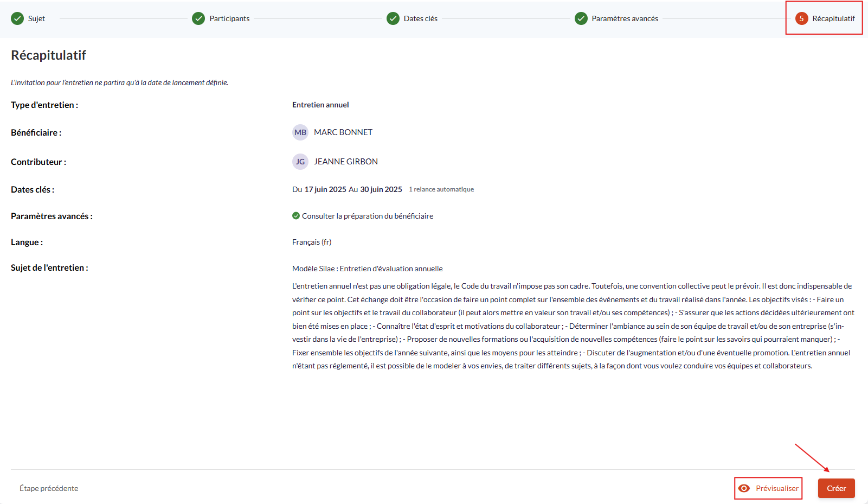Screen dimensions: 868x504
Task: Click Consulter la préparation du bénéficiaire text
Action: (x=368, y=216)
